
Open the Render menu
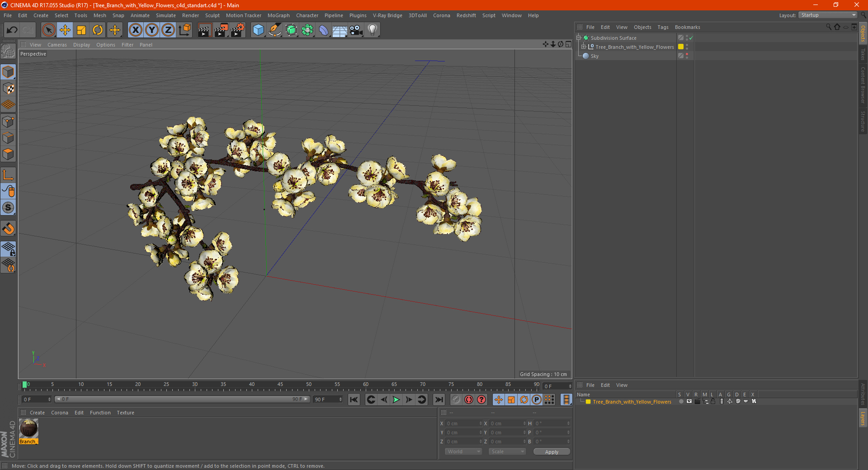tap(190, 15)
